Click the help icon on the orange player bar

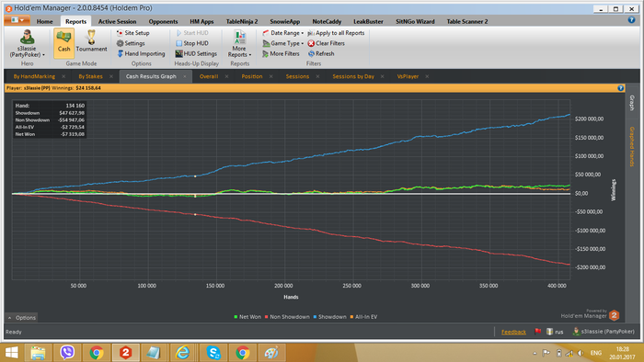tap(621, 87)
